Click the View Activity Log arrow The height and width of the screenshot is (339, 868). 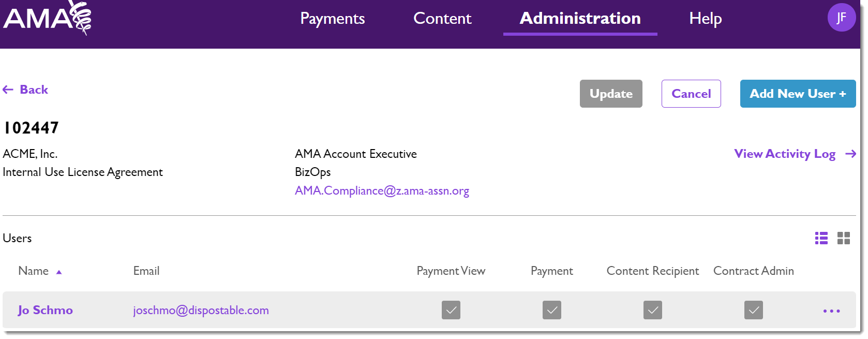pos(850,154)
